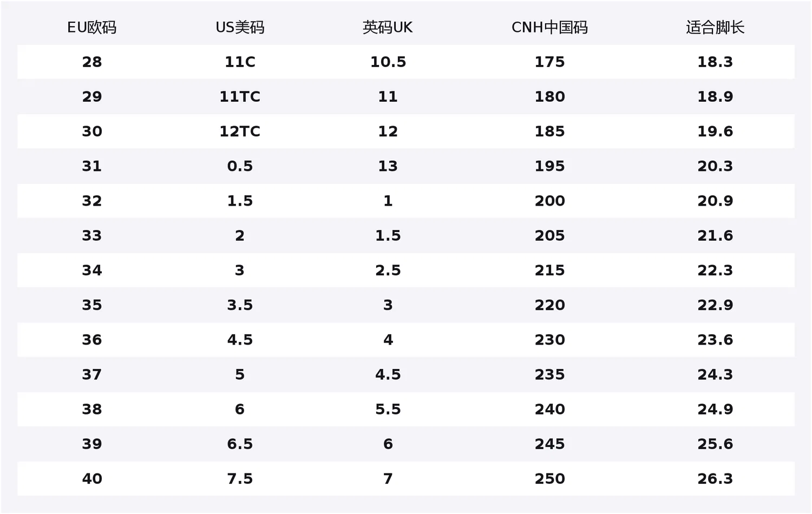Click the US美码 column header
Image resolution: width=812 pixels, height=514 pixels.
click(x=240, y=28)
